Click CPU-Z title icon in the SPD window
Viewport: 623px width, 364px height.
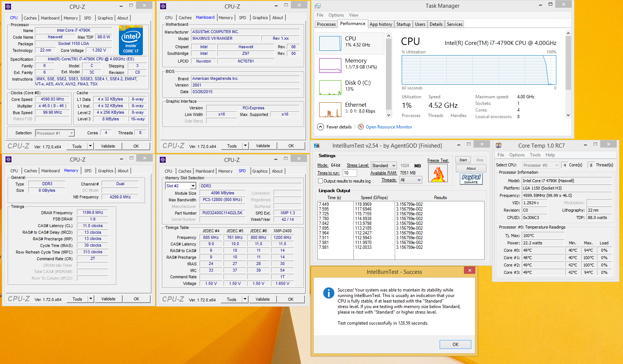[x=163, y=160]
